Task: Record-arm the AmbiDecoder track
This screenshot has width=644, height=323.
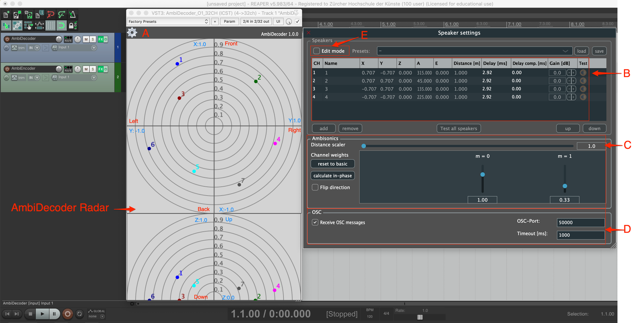Action: pos(7,39)
